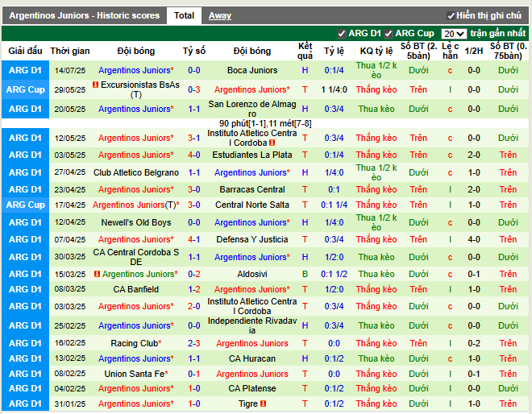Image resolution: width=532 pixels, height=414 pixels.
Task: Uncheck the ARG D1 league filter
Action: 341,34
